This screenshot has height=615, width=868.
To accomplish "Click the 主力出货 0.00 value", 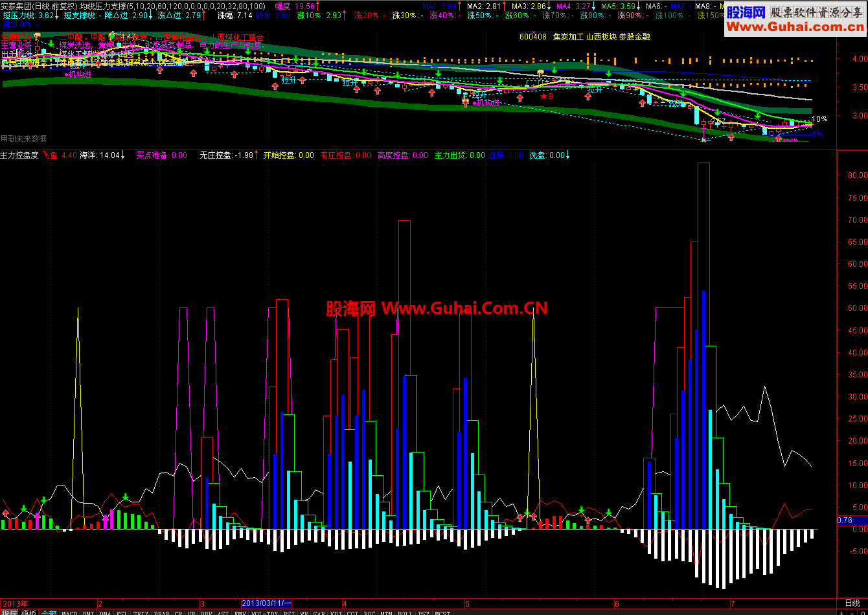I will [459, 155].
